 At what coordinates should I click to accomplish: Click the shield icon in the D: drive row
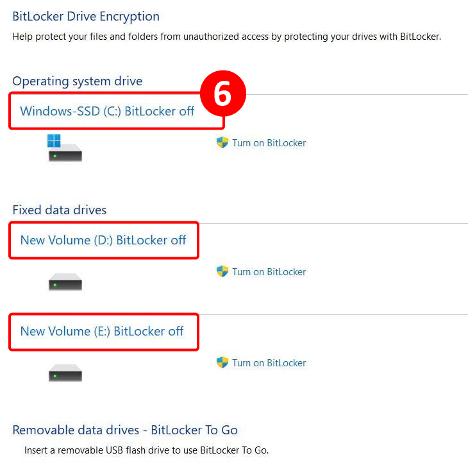(222, 271)
